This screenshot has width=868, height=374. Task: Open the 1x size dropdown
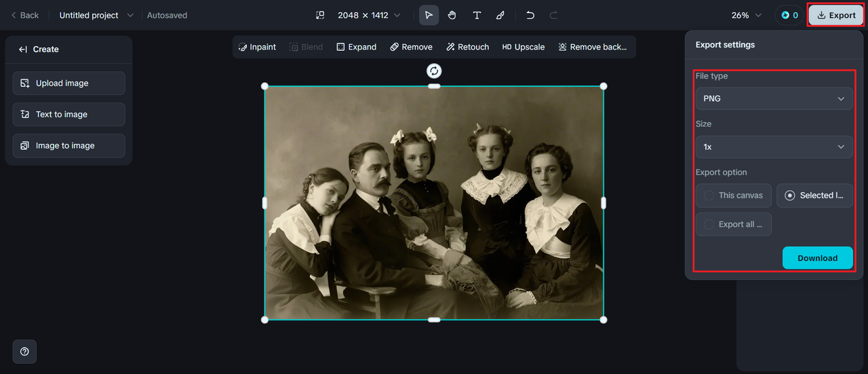coord(774,147)
